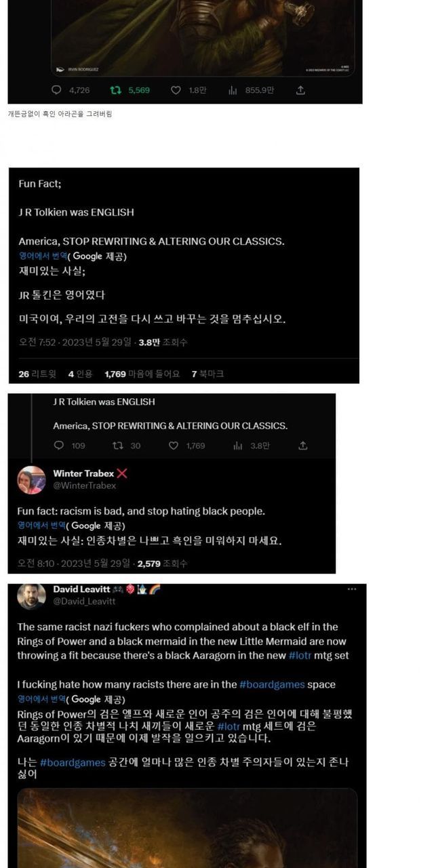
Task: Like the quoted tweet with 1,769 hearts
Action: (x=174, y=446)
